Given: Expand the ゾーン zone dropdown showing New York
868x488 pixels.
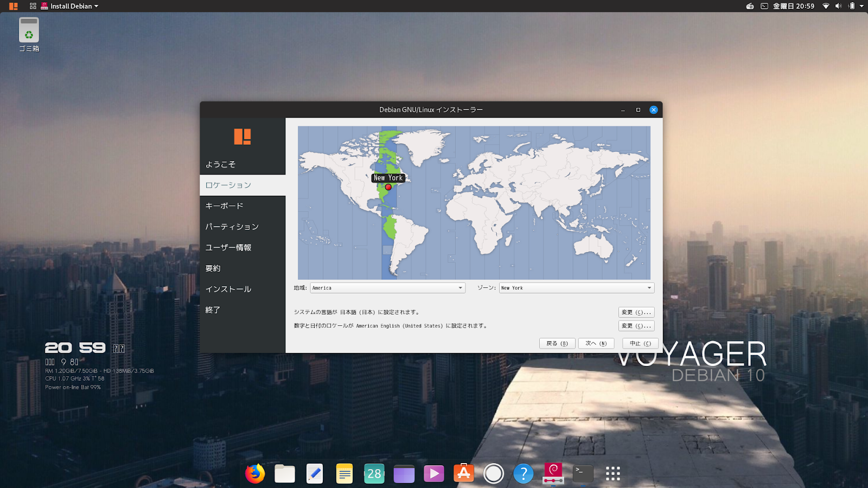Looking at the screenshot, I should pos(577,288).
